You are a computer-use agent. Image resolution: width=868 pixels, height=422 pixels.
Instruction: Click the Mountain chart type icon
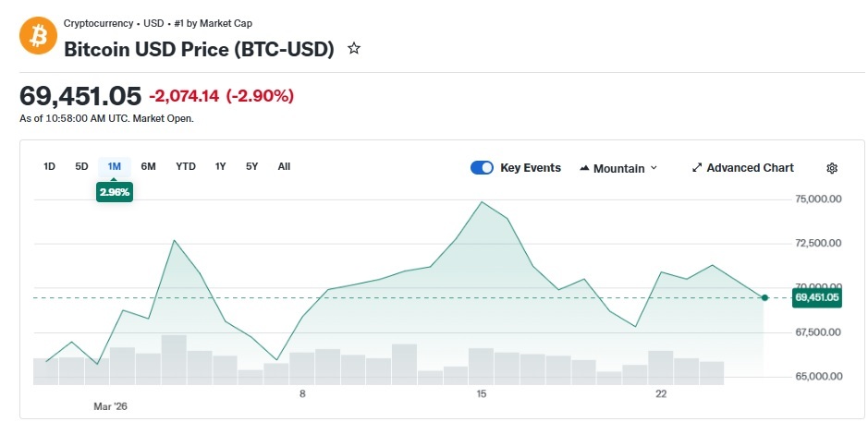(585, 168)
